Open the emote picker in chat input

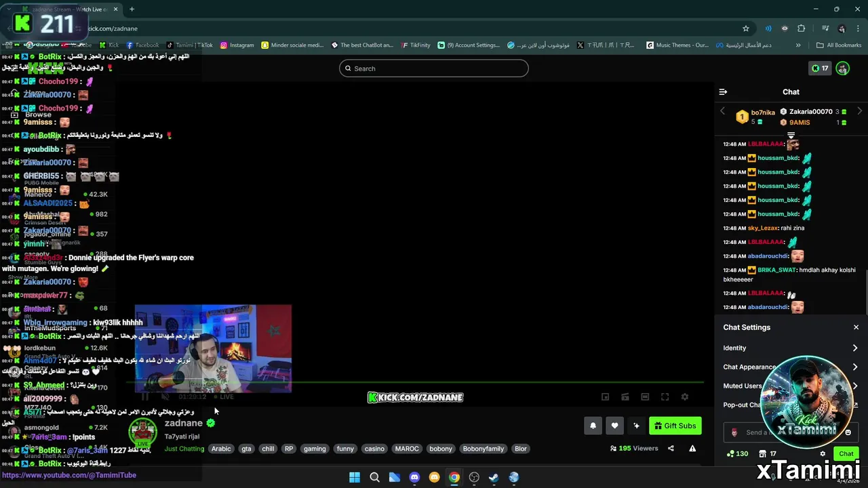coord(848,432)
